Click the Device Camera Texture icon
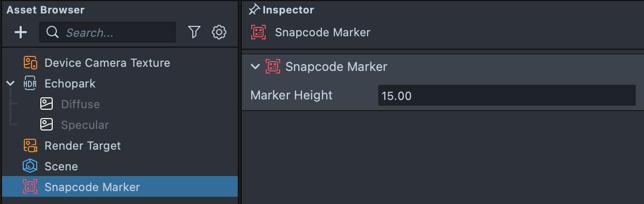Image resolution: width=644 pixels, height=204 pixels. coord(30,63)
